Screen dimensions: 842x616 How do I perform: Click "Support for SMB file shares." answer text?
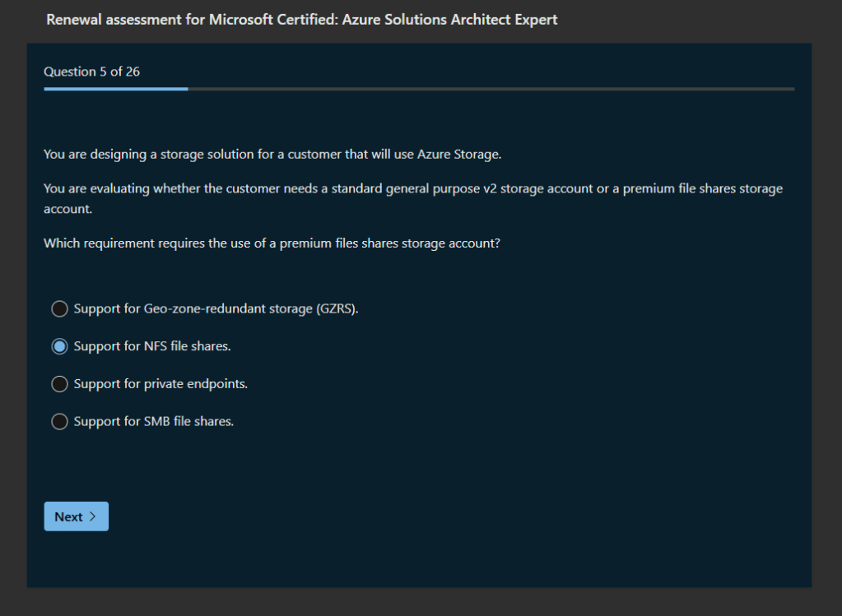tap(154, 422)
